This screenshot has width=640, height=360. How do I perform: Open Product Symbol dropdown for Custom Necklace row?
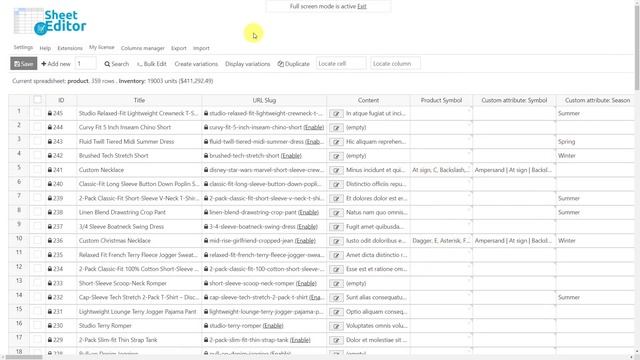469,167
